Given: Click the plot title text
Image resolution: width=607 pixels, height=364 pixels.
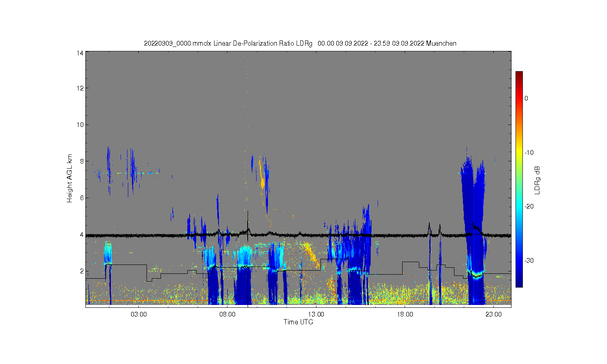Looking at the screenshot, I should (300, 43).
